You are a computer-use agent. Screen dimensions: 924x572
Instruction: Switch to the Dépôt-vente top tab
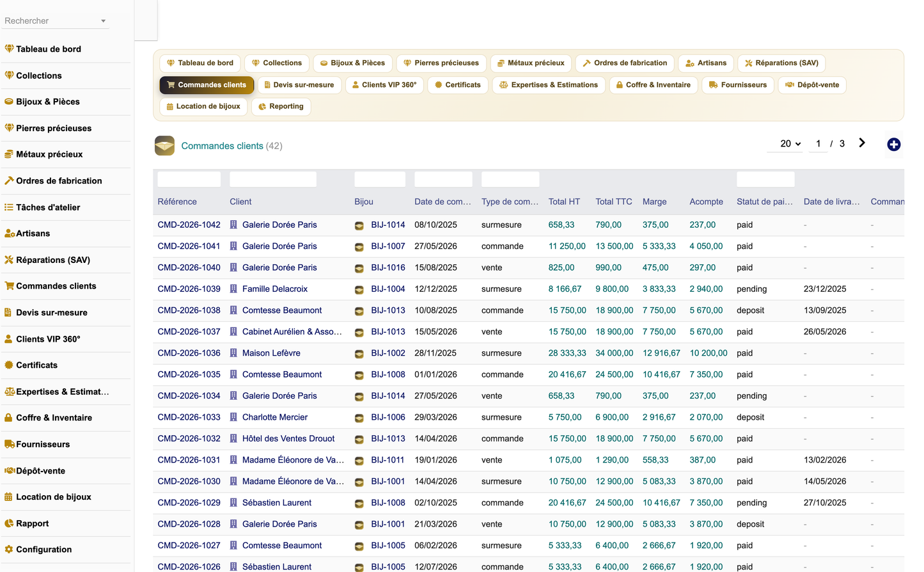coord(812,84)
